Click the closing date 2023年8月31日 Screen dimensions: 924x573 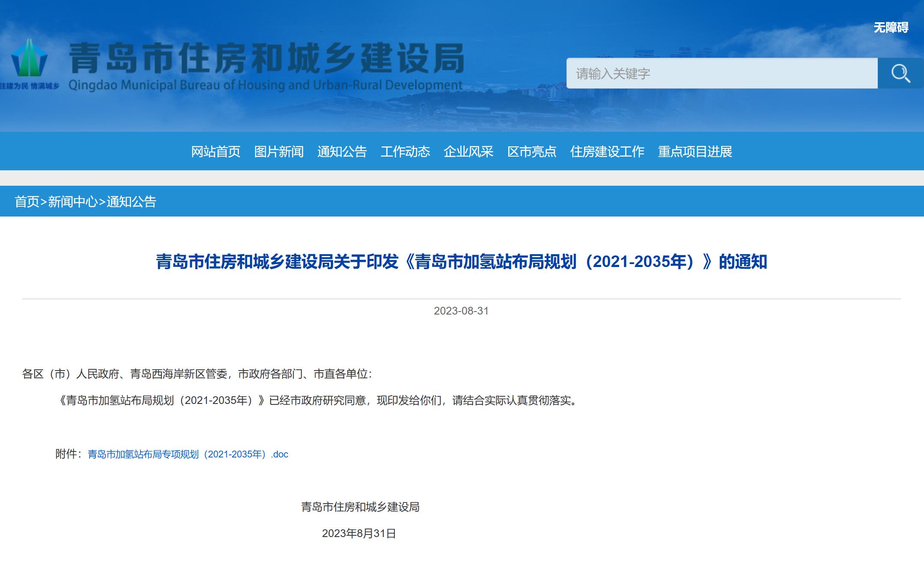tap(359, 534)
